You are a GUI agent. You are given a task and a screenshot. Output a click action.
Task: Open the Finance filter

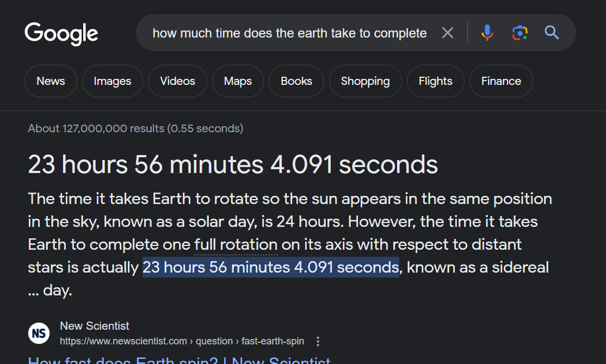501,81
